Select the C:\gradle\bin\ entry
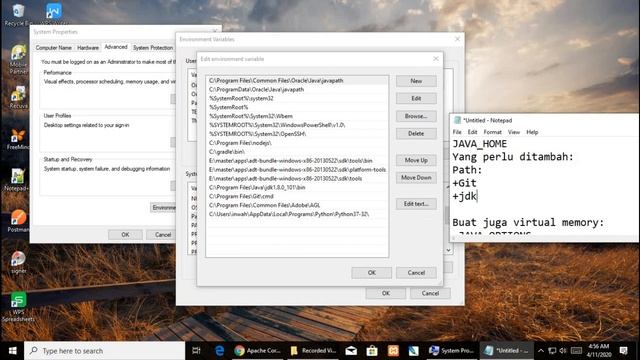Viewport: 640px width, 360px height. 297,152
